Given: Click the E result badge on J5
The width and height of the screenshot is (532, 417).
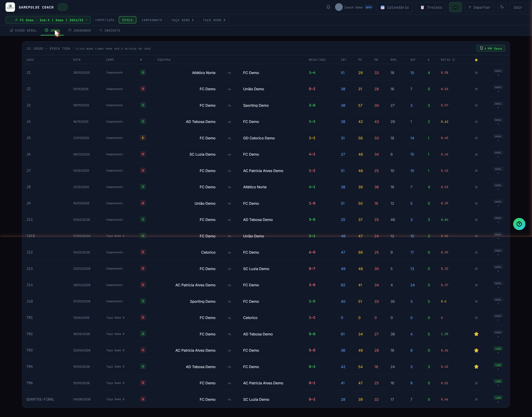Looking at the screenshot, I should coord(143,138).
